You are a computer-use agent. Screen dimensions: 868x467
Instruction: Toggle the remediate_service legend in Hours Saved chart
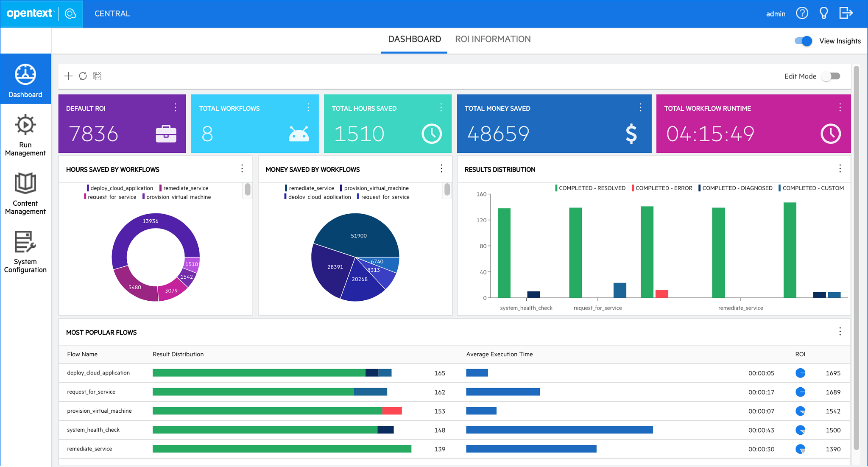(185, 188)
